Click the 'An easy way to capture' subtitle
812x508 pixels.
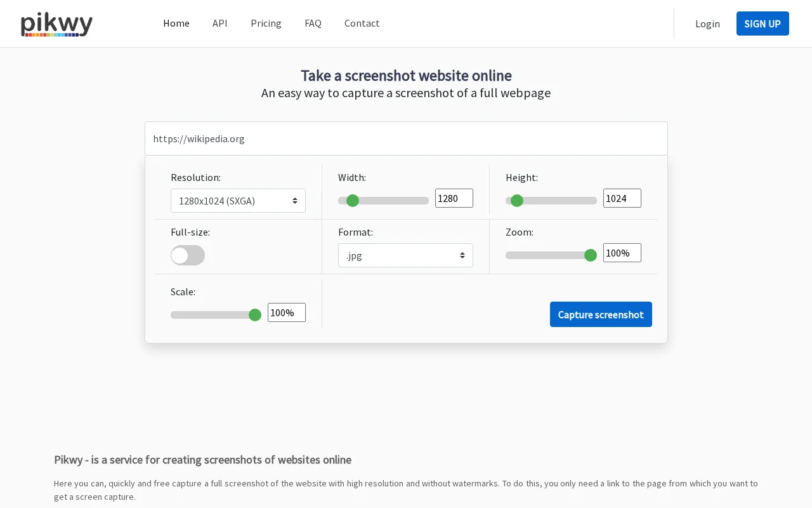pyautogui.click(x=406, y=93)
